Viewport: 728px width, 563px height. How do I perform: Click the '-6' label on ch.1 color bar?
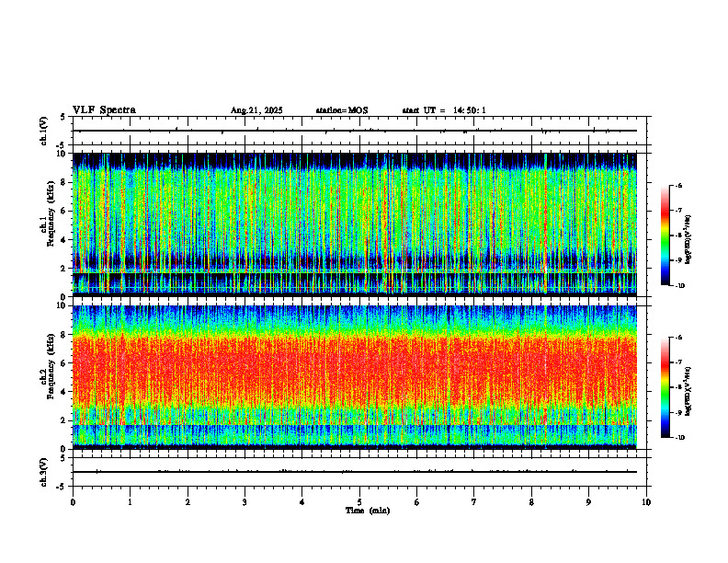click(x=678, y=185)
